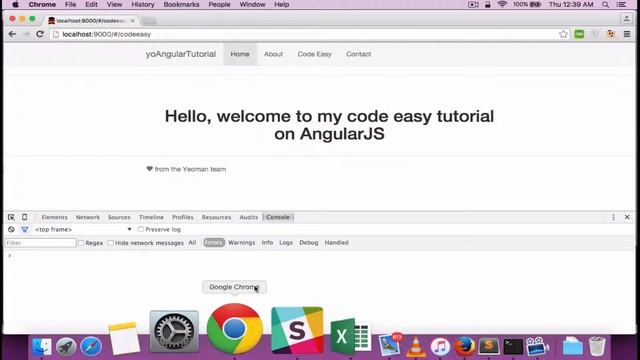Open the Timeline DevTools tab

tap(151, 217)
